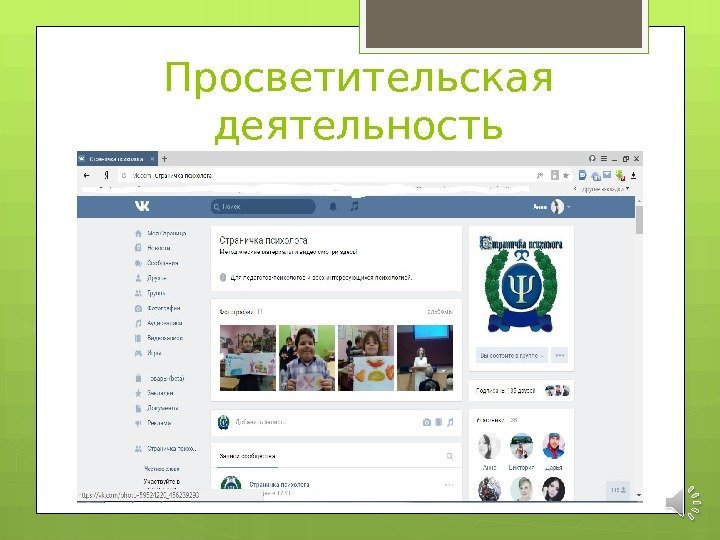
Task: Open the music note player in VK header
Action: coord(354,206)
